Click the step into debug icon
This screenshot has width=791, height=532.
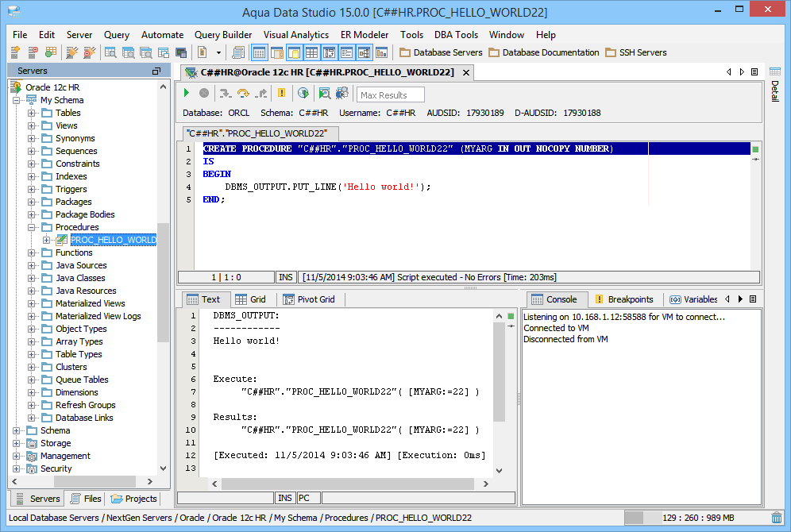pos(226,94)
